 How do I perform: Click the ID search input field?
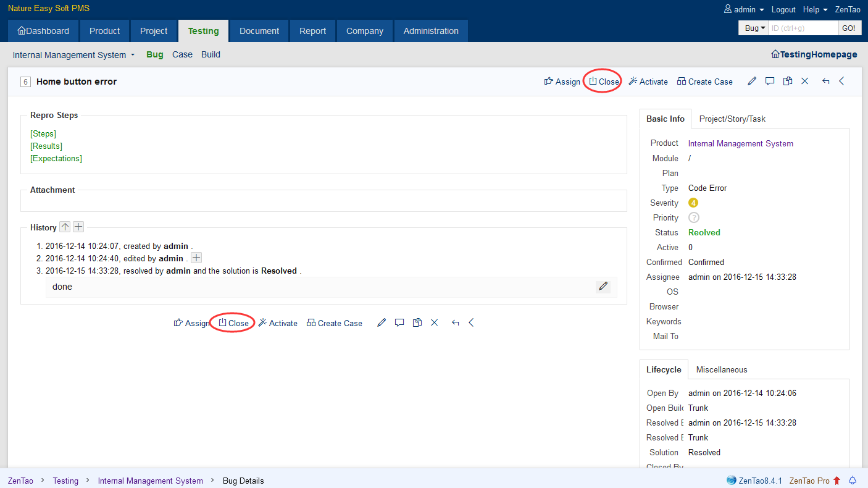point(803,28)
